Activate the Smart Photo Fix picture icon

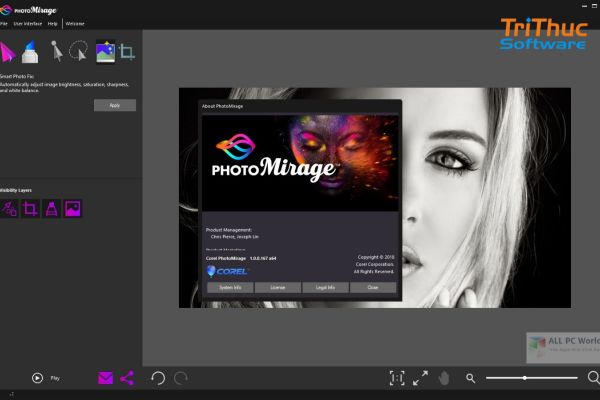pyautogui.click(x=105, y=52)
